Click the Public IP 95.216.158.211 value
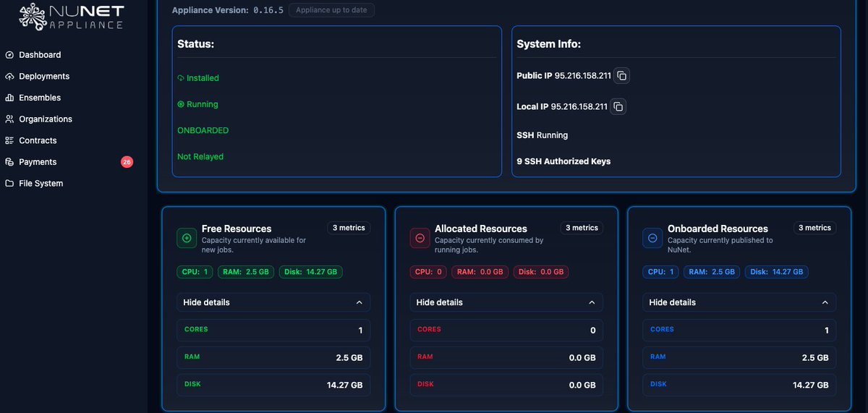The height and width of the screenshot is (413, 868). [583, 76]
